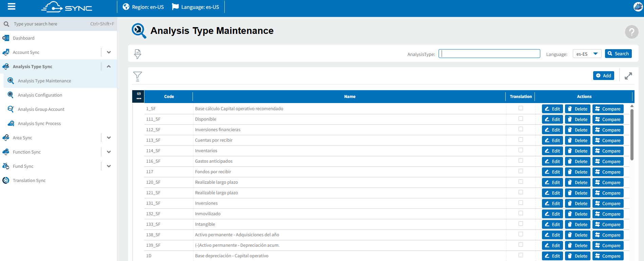This screenshot has width=644, height=261.
Task: Click Delete for Cuentas por recibir row
Action: pos(578,140)
